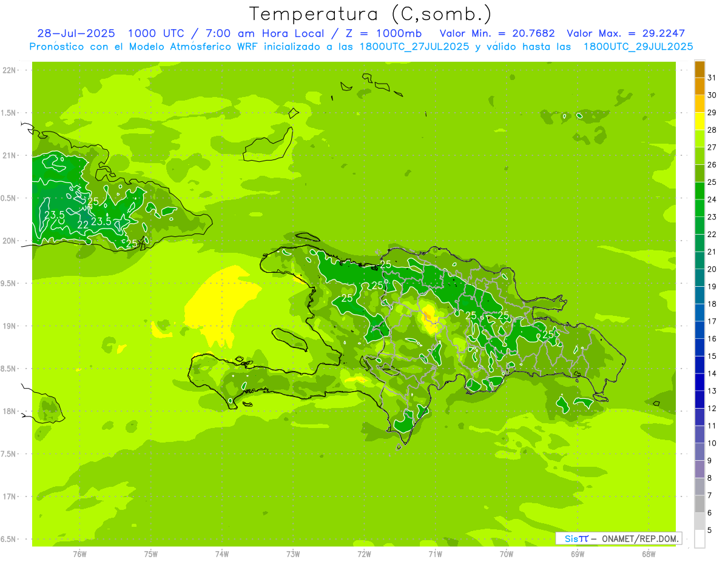Image resolution: width=728 pixels, height=562 pixels.
Task: Click the '20N' latitude label
Action: [x=10, y=241]
